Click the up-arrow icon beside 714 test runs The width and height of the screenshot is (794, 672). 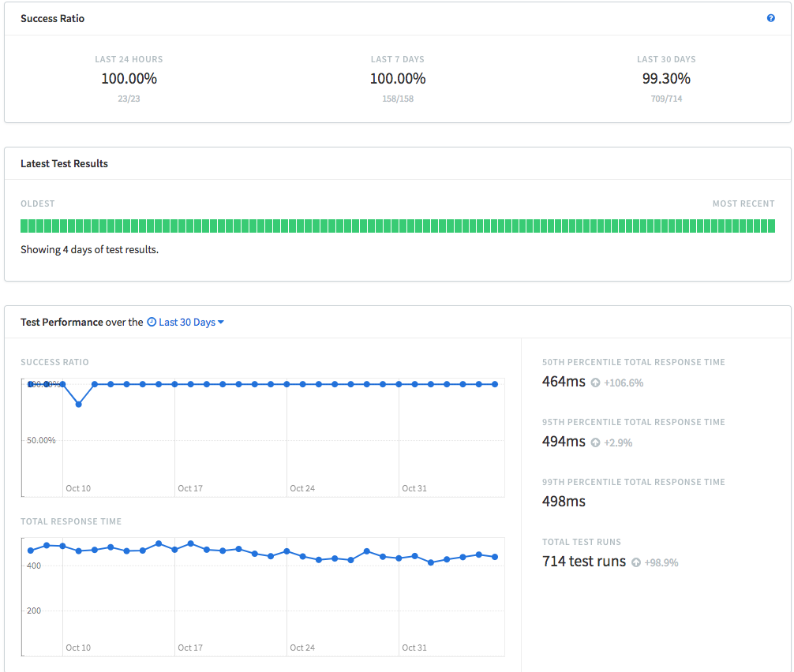coord(636,562)
